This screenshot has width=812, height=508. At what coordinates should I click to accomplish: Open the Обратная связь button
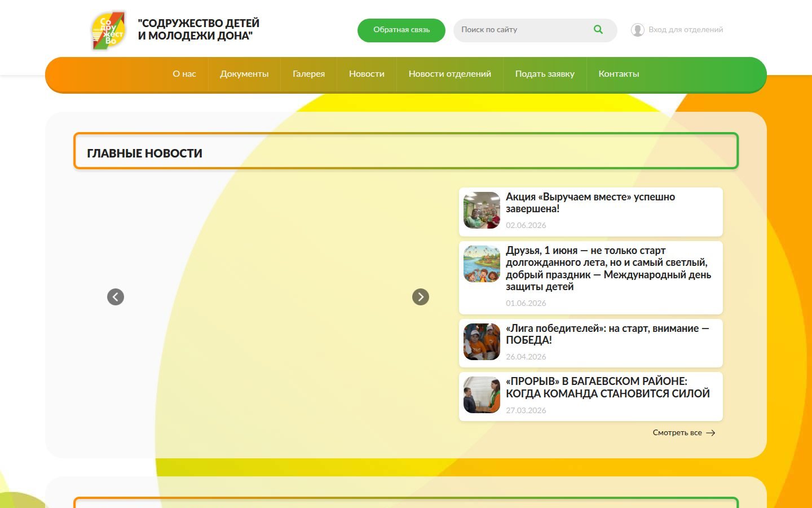point(401,30)
